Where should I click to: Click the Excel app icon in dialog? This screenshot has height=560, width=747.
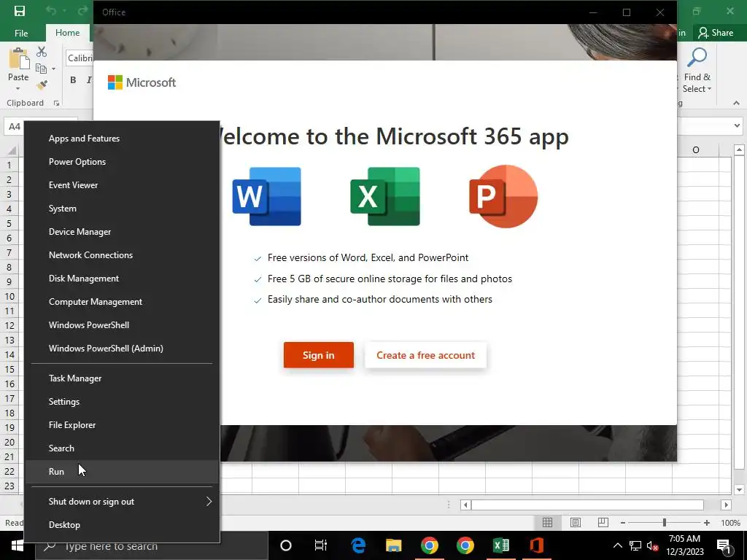point(385,196)
